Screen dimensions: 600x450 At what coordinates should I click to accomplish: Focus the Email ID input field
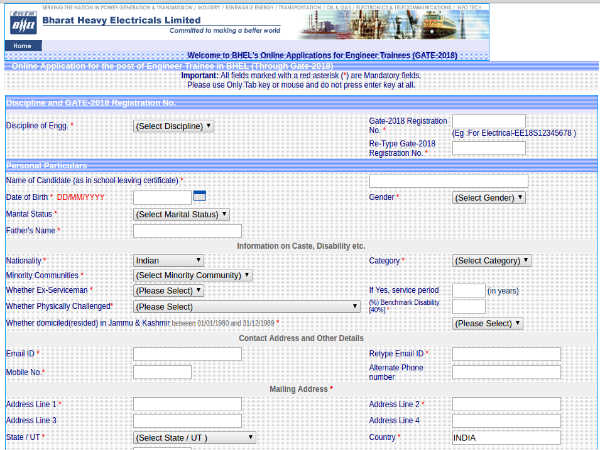187,354
